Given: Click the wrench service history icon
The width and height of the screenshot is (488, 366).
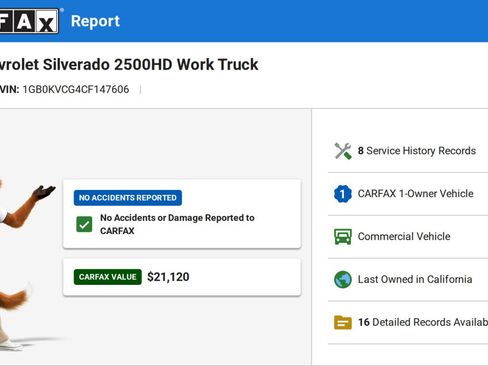Looking at the screenshot, I should point(343,151).
